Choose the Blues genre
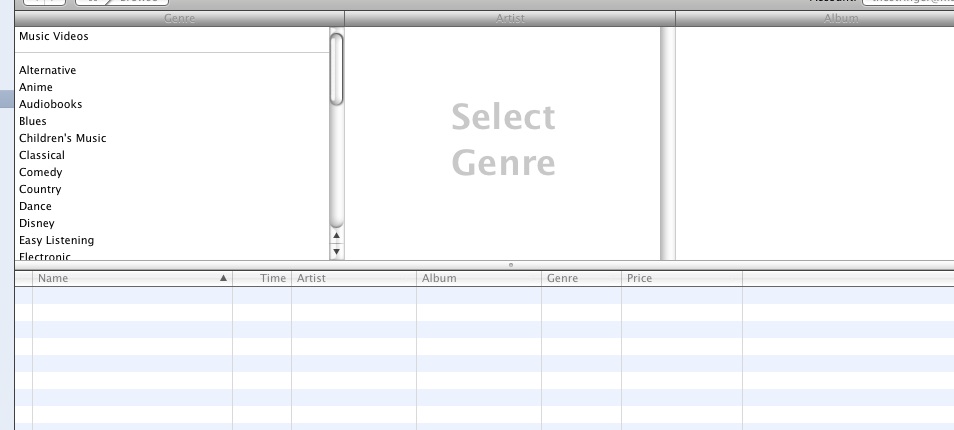The width and height of the screenshot is (954, 430). pos(33,122)
